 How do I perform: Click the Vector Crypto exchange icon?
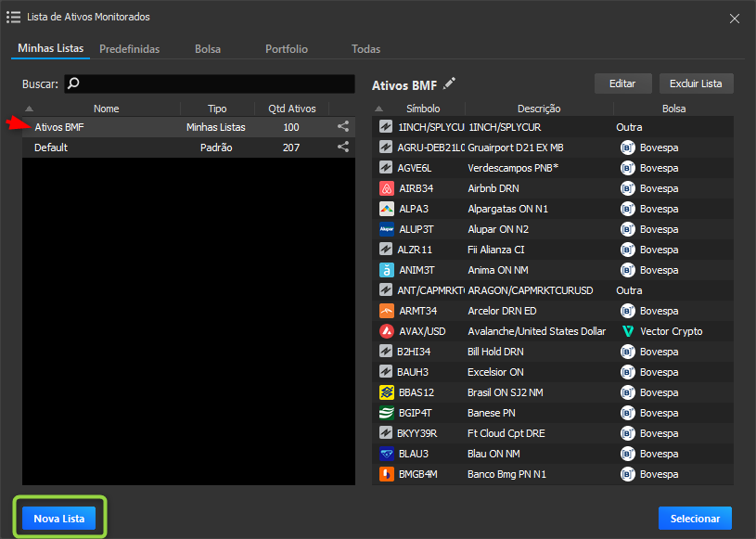click(x=628, y=331)
